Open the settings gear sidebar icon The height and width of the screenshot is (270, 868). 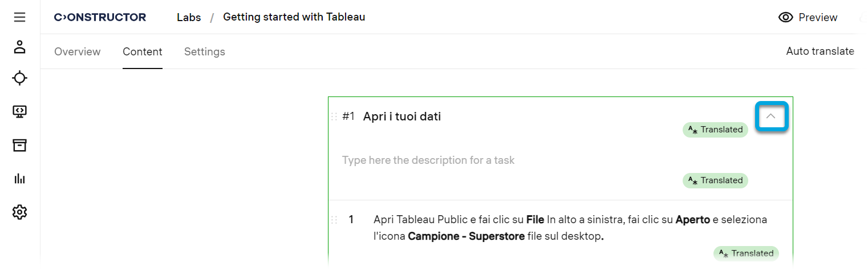click(x=20, y=212)
